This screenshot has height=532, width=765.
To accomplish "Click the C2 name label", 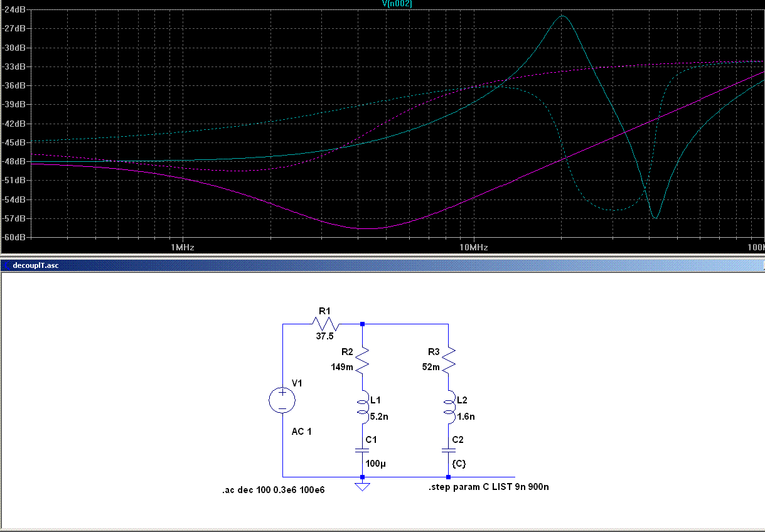I will coord(457,440).
